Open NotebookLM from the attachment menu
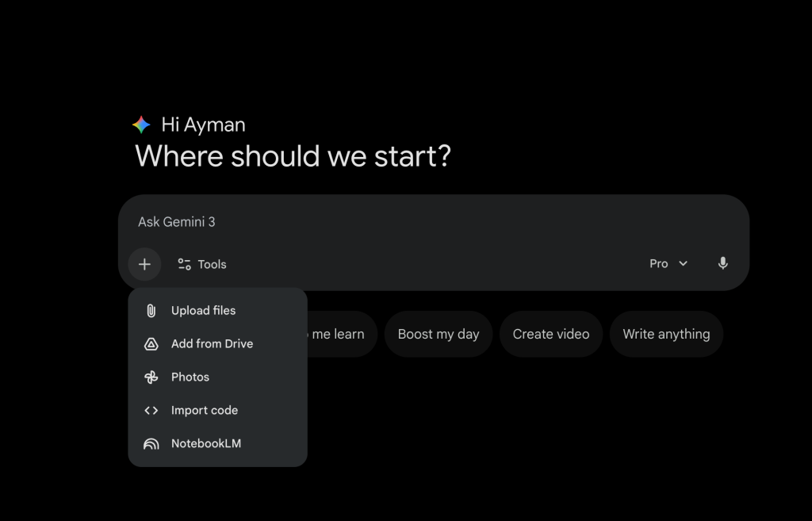 206,443
